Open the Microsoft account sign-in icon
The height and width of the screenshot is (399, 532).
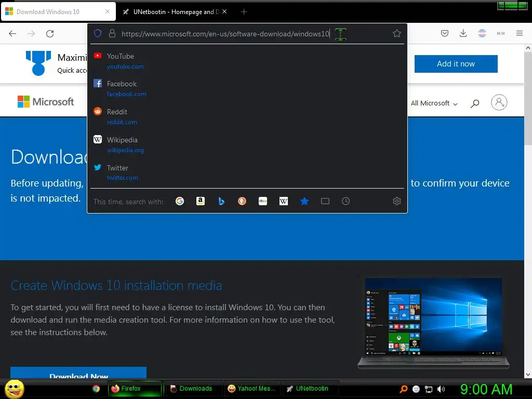coord(499,102)
